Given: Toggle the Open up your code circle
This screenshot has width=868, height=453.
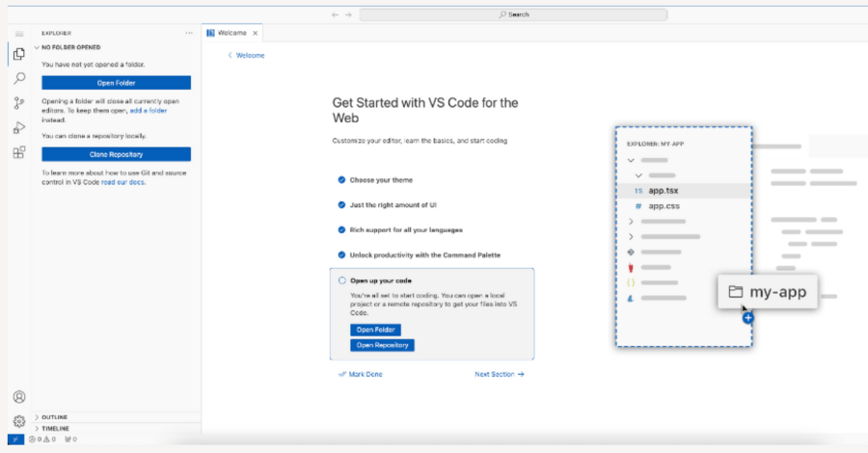Looking at the screenshot, I should pyautogui.click(x=342, y=280).
